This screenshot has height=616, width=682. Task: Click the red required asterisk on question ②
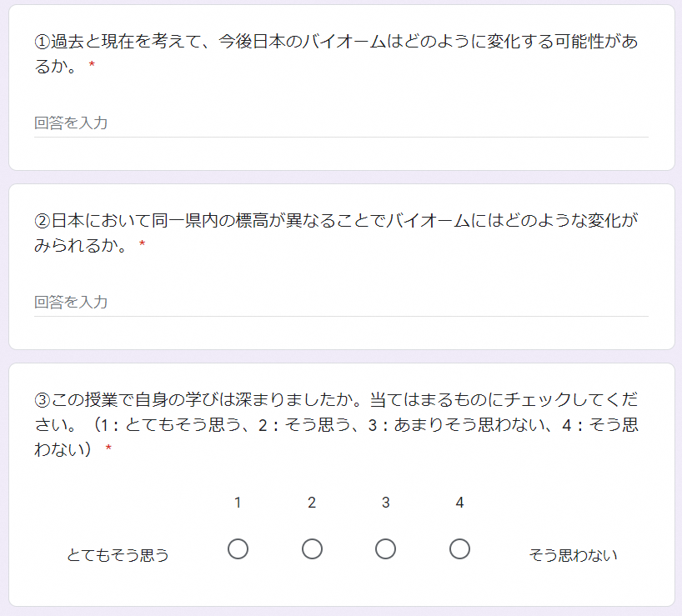pyautogui.click(x=142, y=244)
